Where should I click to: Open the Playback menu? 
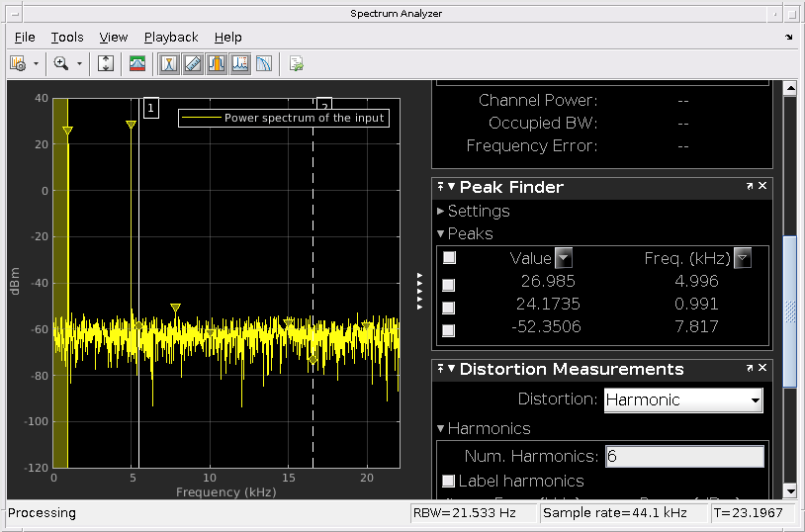(171, 37)
